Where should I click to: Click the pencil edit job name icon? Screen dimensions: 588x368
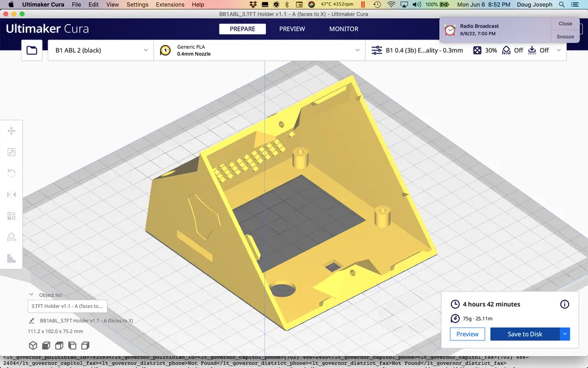(x=32, y=320)
